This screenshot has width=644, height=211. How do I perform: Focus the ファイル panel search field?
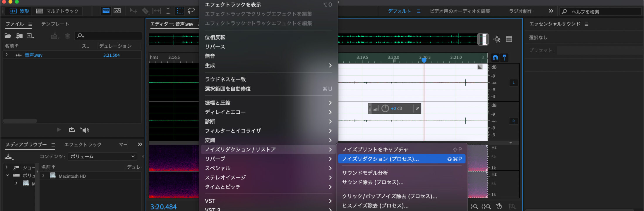(108, 36)
